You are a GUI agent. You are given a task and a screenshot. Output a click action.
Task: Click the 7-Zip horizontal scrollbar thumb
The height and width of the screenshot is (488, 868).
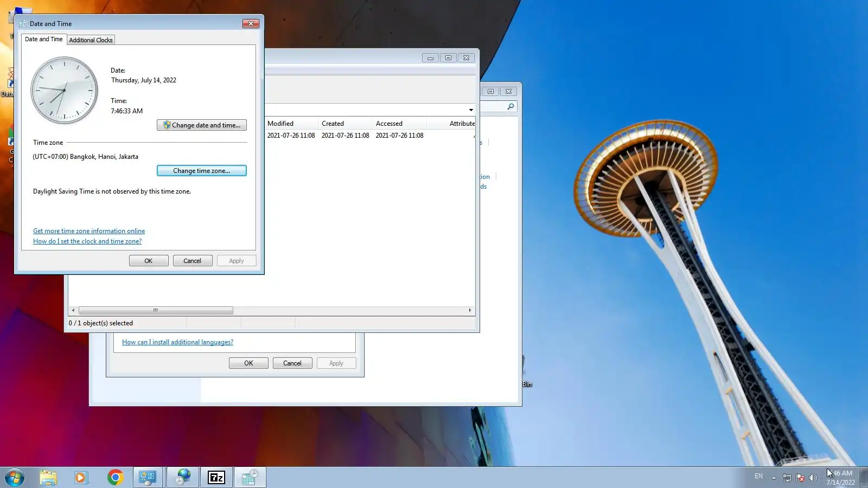coord(156,311)
